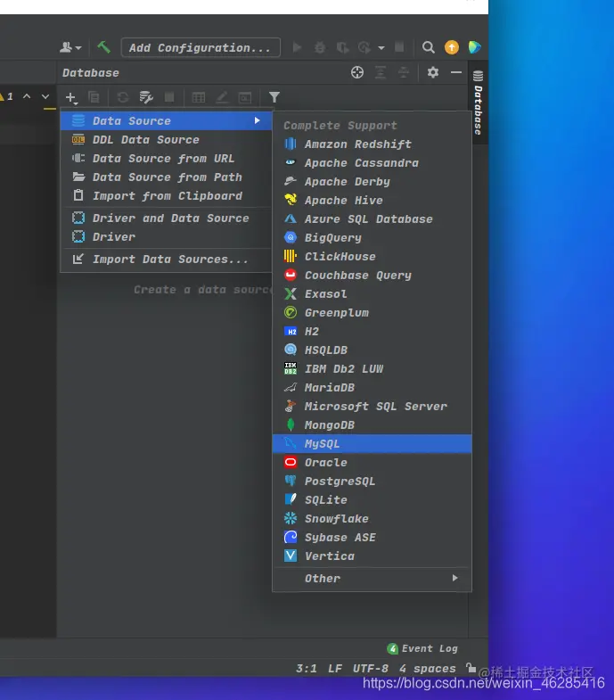Click the colorful JetBrains toolbox icon
This screenshot has width=614, height=700.
point(474,47)
